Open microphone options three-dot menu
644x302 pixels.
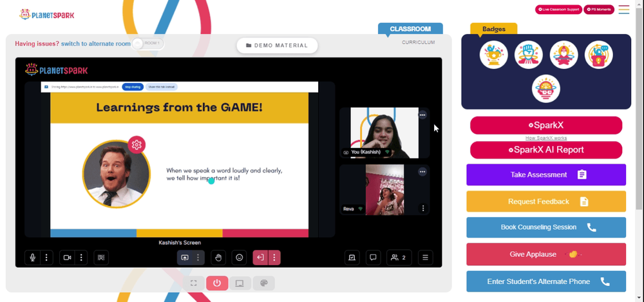[x=46, y=258]
